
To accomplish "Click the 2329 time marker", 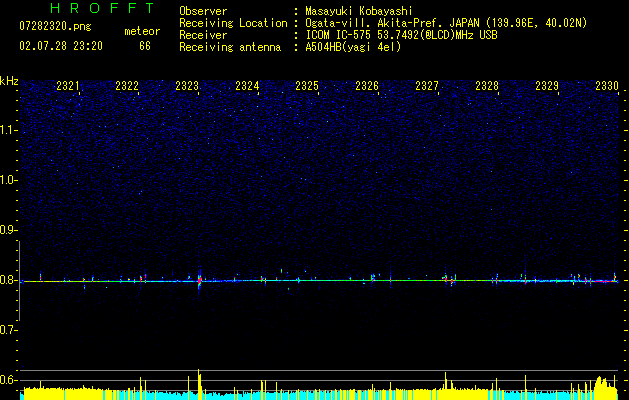I will [547, 86].
